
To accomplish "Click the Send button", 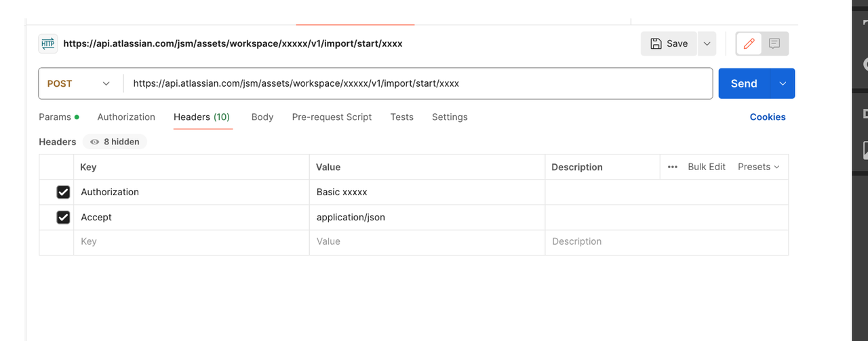I will tap(744, 83).
